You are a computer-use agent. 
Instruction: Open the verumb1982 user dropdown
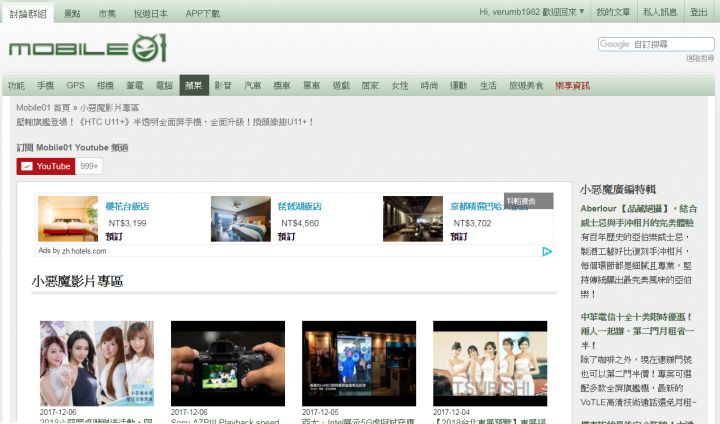[532, 12]
